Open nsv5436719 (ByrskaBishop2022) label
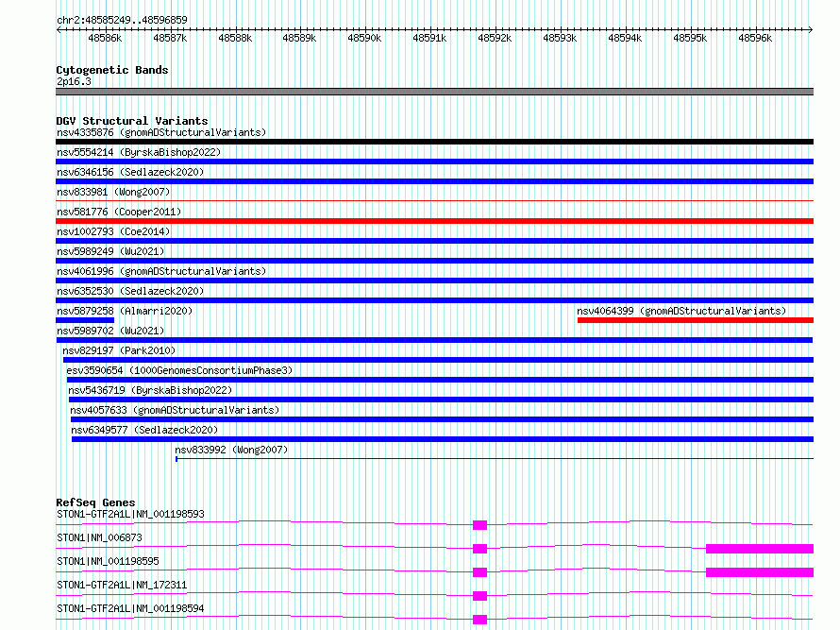Screen dimensions: 840x630 click(x=150, y=390)
